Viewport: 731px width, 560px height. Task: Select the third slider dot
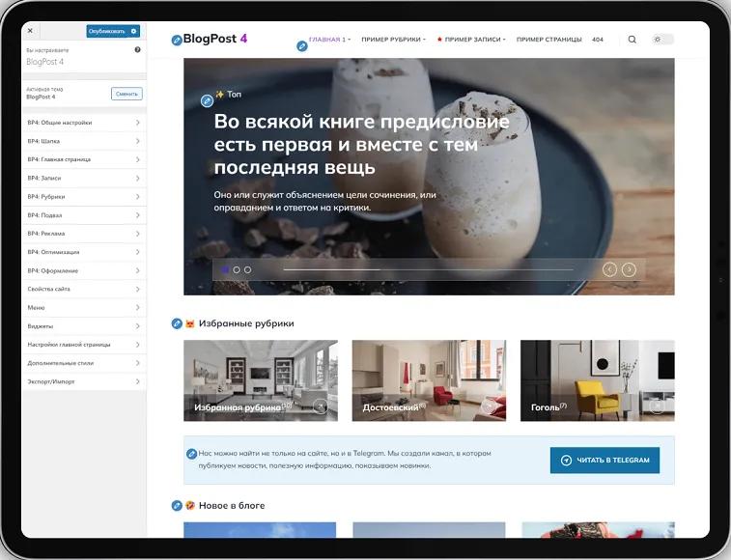(247, 270)
